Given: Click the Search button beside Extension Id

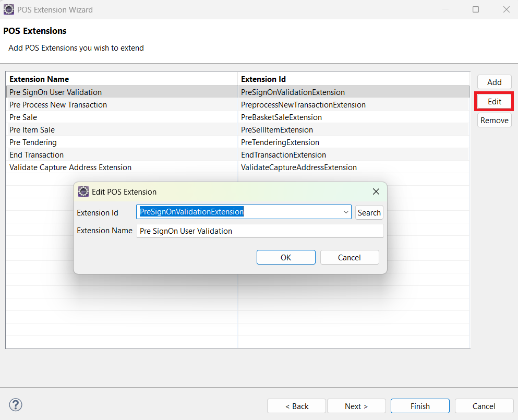Looking at the screenshot, I should coord(369,212).
